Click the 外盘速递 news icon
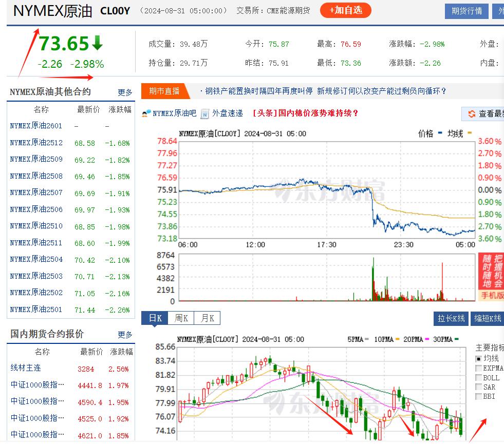Image resolution: width=504 pixels, height=445 pixels. coord(205,113)
